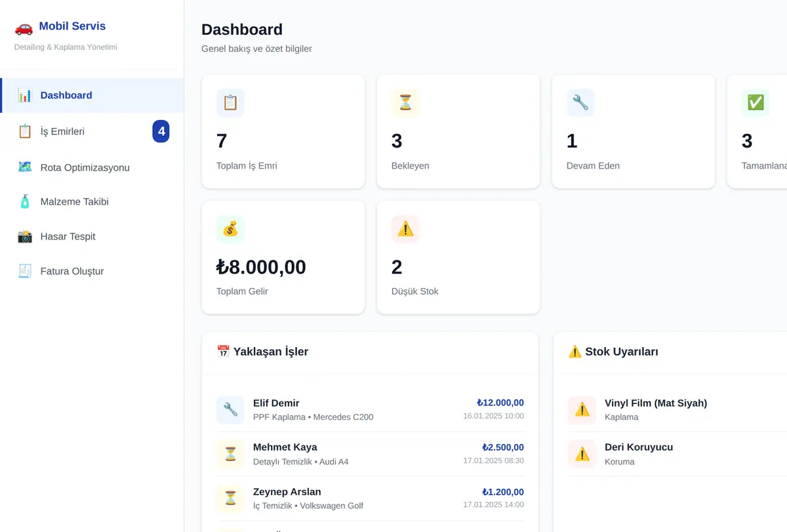The width and height of the screenshot is (787, 532).
Task: Click the calendar icon in Yaklaşan İşler heading
Action: (x=223, y=352)
